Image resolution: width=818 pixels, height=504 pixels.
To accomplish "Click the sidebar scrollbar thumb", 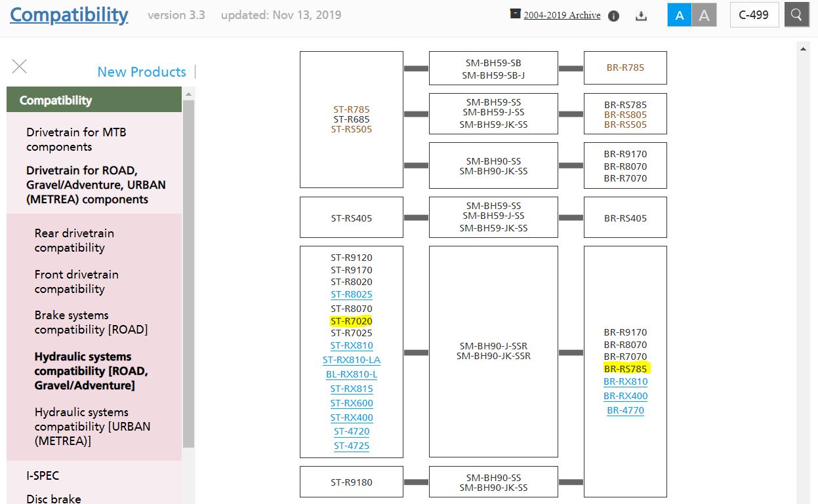I will [x=189, y=273].
